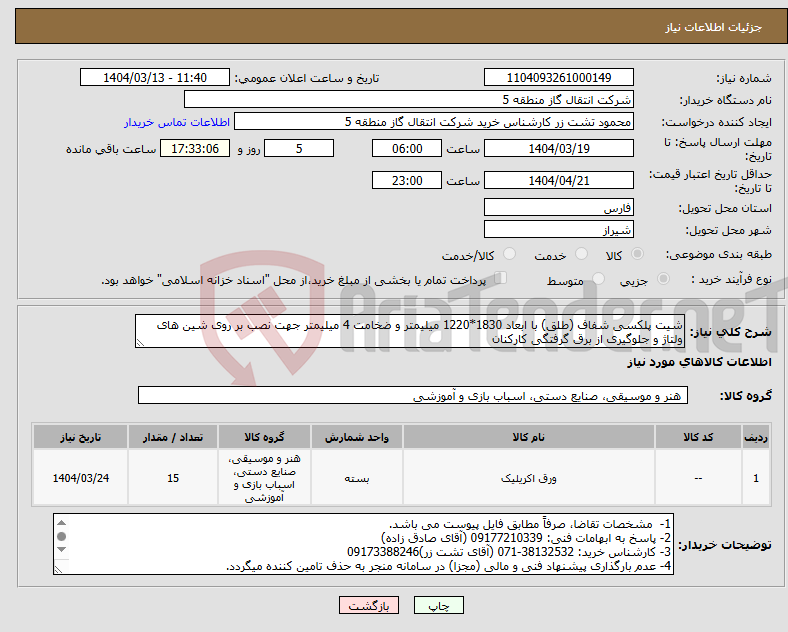Click the buyer notes scroll-up arrow
This screenshot has height=632, width=788.
[x=61, y=522]
